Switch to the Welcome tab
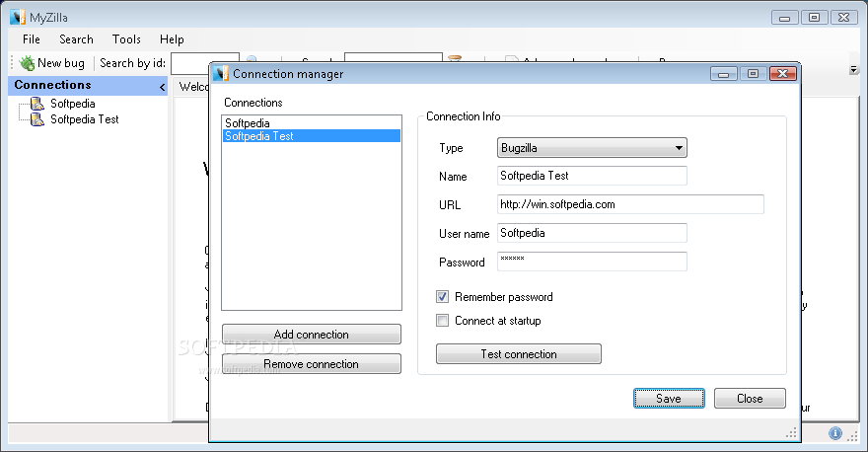 pyautogui.click(x=192, y=87)
